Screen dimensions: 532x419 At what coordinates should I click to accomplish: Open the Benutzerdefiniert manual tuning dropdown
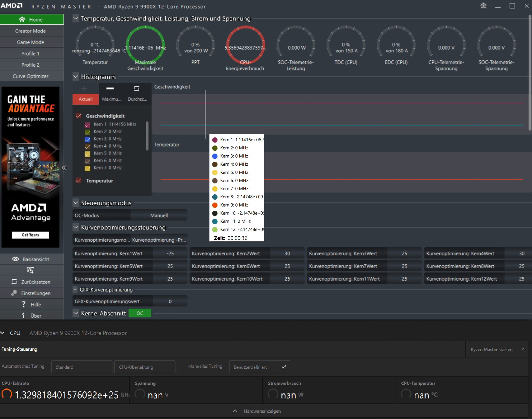click(259, 367)
